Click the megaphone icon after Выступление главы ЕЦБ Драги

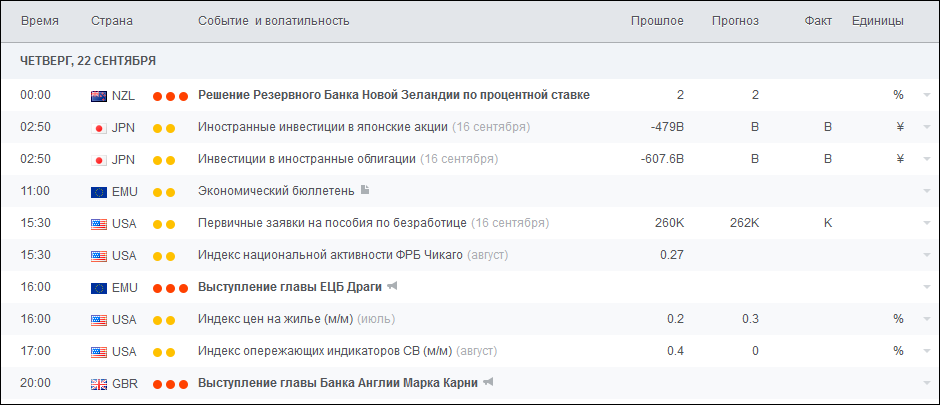(393, 287)
